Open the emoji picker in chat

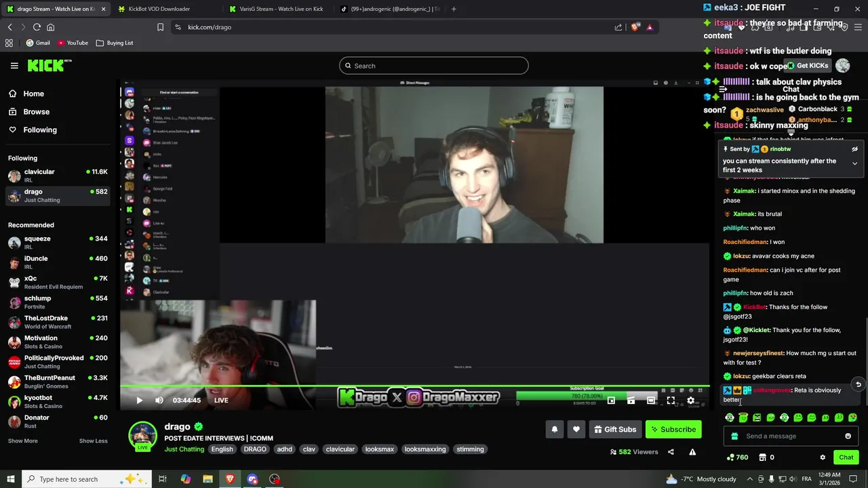848,436
